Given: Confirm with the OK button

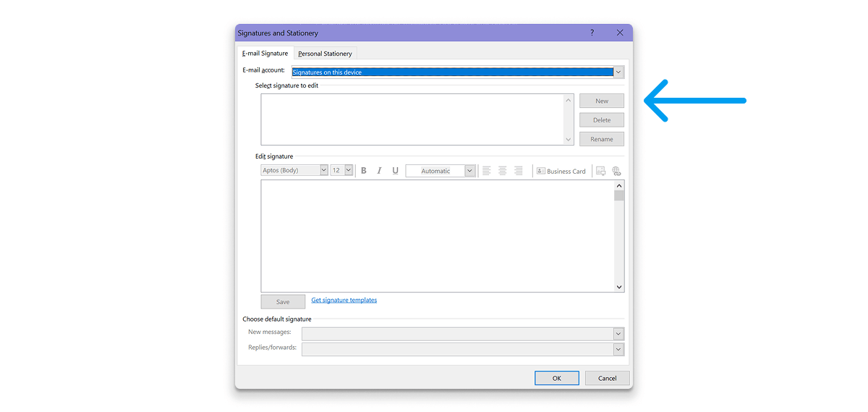Looking at the screenshot, I should (557, 378).
